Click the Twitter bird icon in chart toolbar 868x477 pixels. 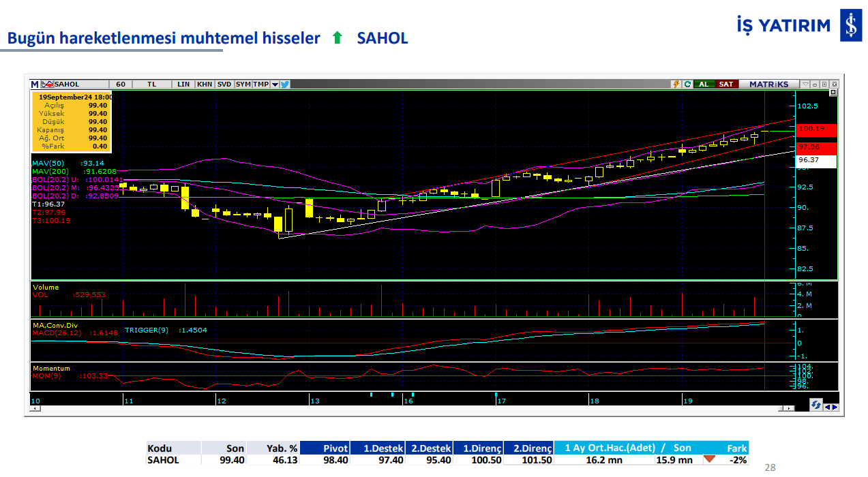point(285,84)
